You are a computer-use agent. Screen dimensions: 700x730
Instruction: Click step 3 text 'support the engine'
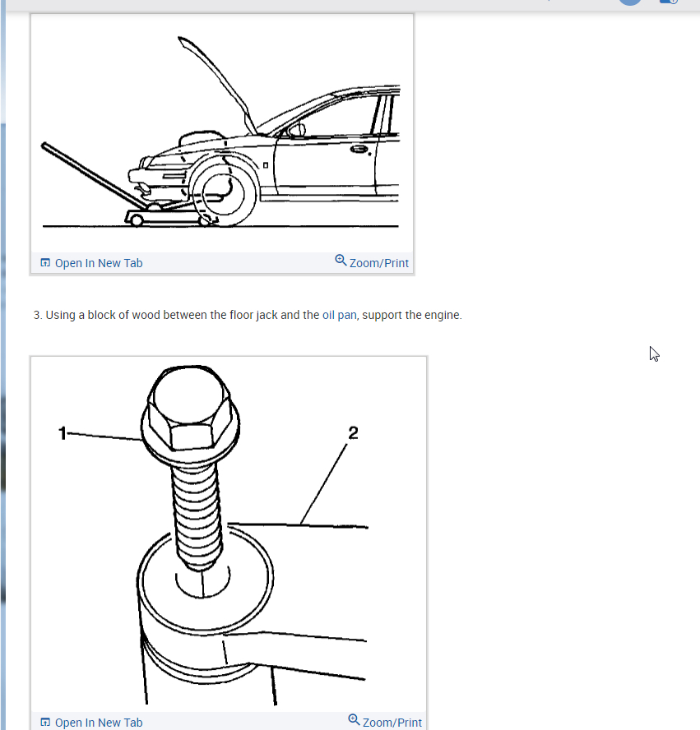pos(411,315)
